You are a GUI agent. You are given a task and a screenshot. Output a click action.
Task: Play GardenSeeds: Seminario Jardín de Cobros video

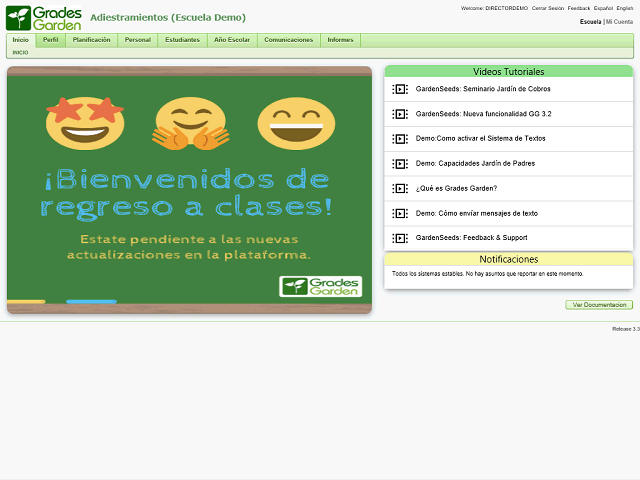[x=483, y=89]
